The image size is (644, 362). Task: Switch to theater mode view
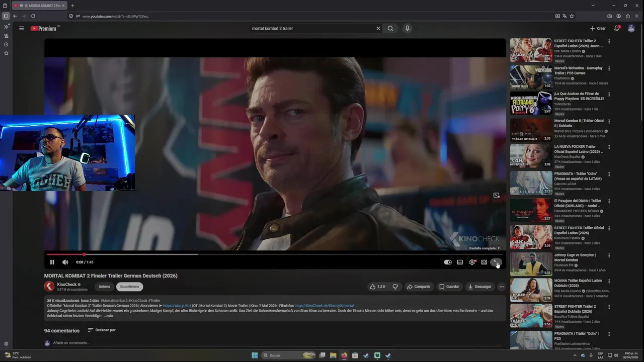coord(484,262)
